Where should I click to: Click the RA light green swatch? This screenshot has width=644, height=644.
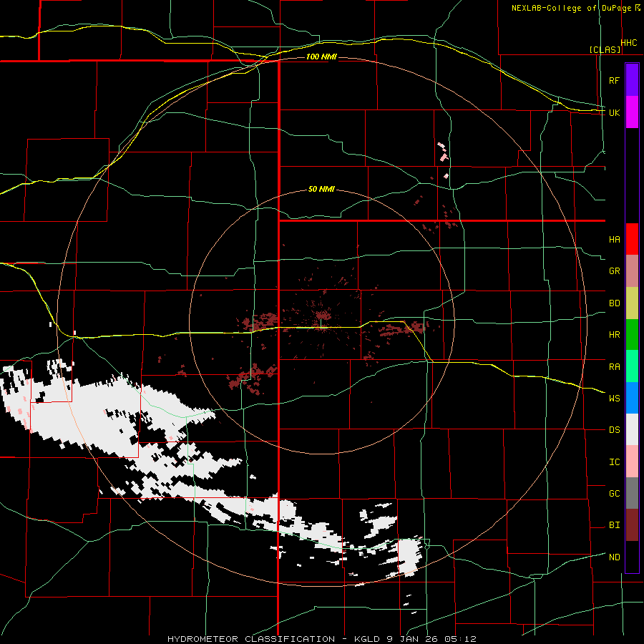click(x=632, y=366)
